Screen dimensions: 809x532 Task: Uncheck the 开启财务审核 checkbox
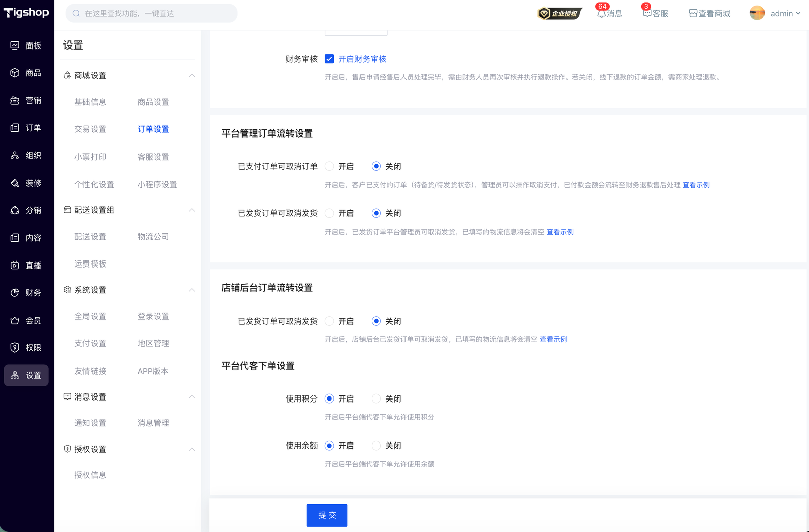[329, 59]
